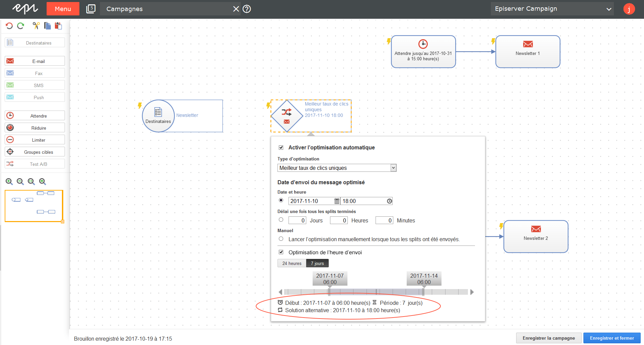This screenshot has height=345, width=644.
Task: Add a Groupes cibles node
Action: [x=35, y=152]
